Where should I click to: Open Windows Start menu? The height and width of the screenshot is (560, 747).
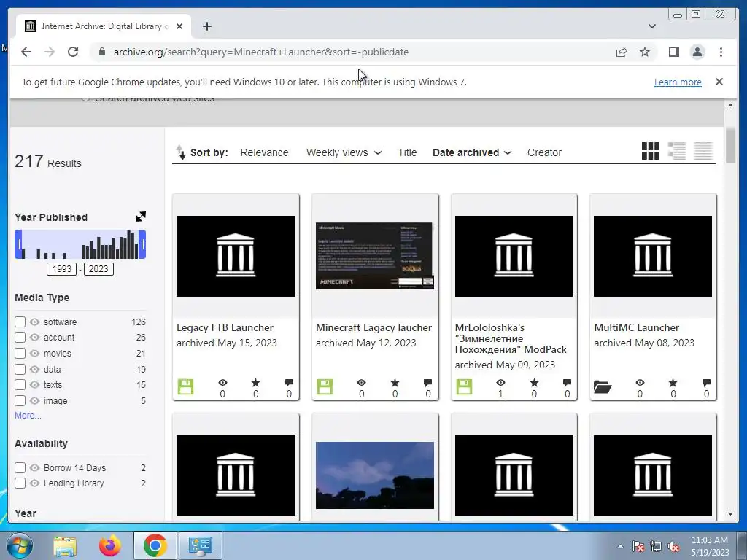point(19,545)
